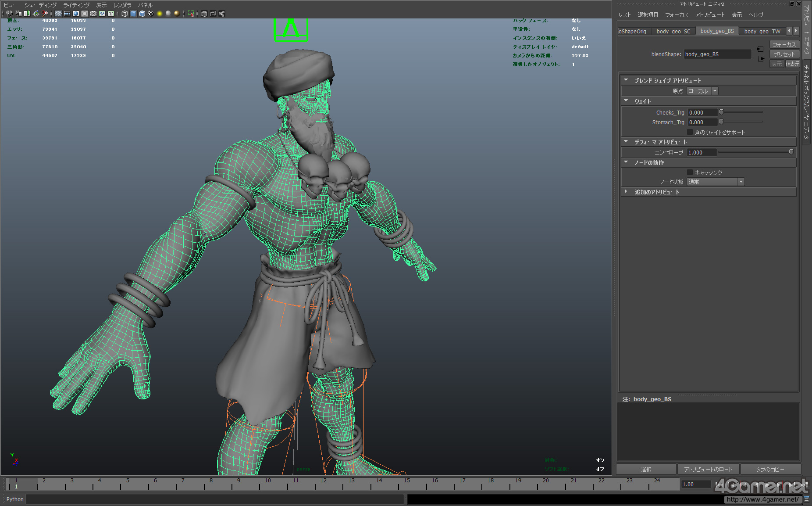The height and width of the screenshot is (506, 812).
Task: Toggle the Caching checkbox
Action: tap(690, 172)
